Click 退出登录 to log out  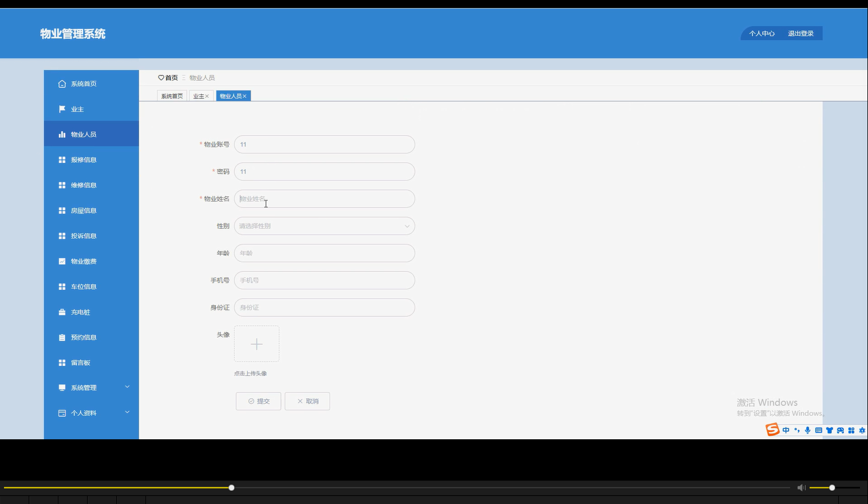800,34
